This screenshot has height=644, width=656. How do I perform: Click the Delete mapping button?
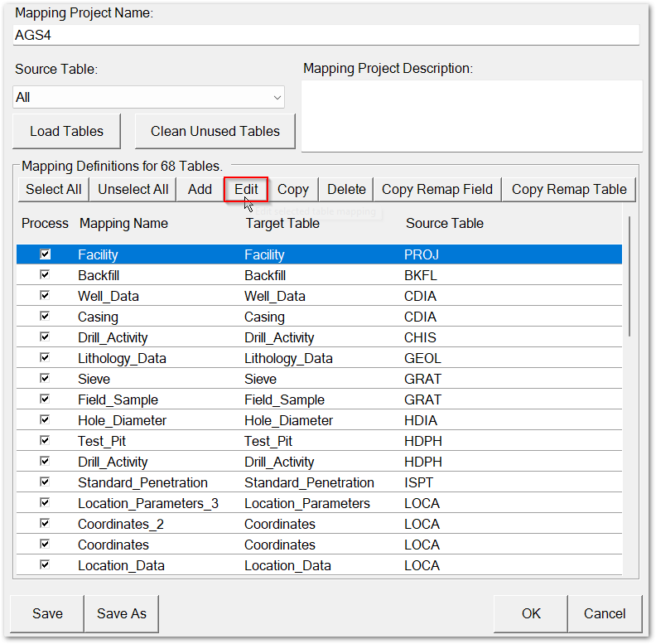[x=346, y=189]
